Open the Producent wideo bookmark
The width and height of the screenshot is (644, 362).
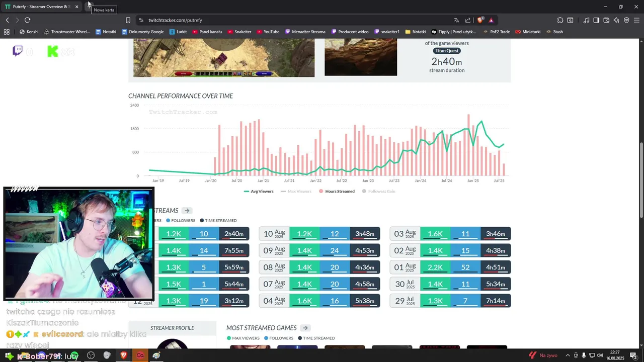[350, 32]
